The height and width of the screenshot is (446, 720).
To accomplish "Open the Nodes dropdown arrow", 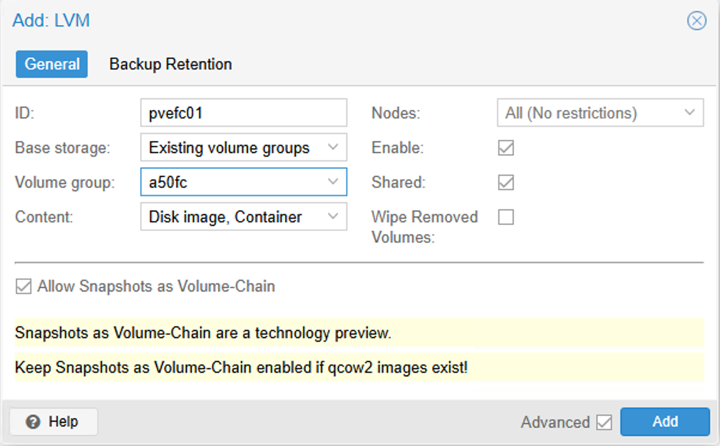I will (689, 113).
